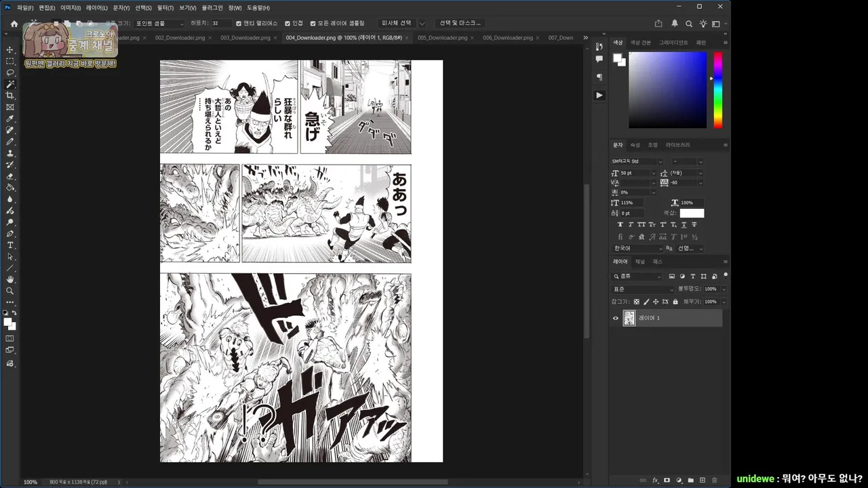
Task: Switch to the 005_Downloader.png tab
Action: [442, 38]
